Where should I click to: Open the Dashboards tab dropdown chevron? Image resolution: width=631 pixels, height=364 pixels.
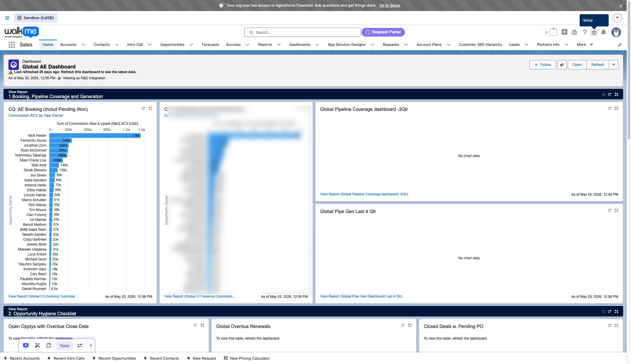tap(317, 45)
